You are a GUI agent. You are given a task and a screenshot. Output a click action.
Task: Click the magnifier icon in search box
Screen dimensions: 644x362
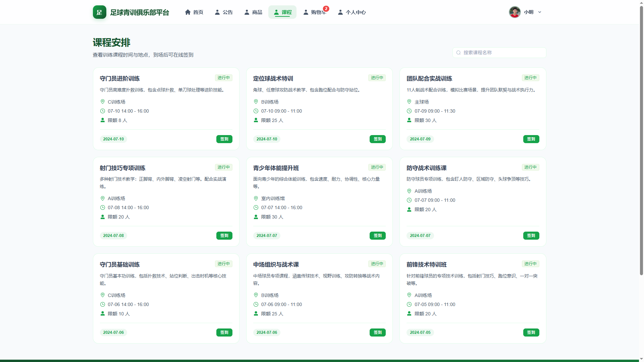(x=459, y=53)
